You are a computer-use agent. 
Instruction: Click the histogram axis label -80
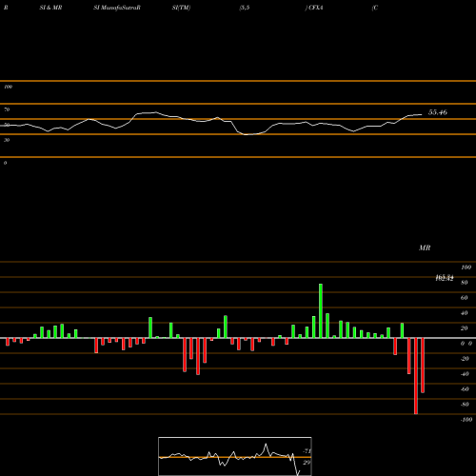coord(465,405)
